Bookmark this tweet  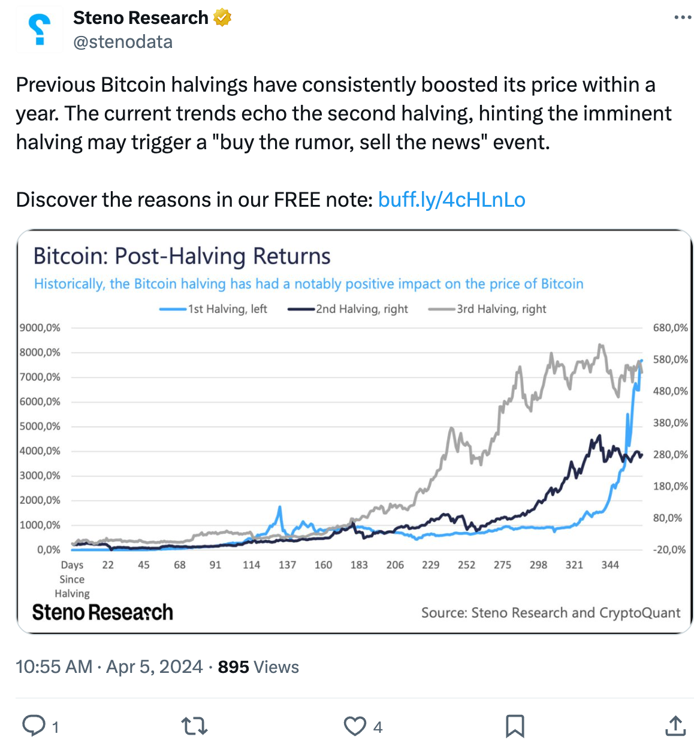point(515,726)
